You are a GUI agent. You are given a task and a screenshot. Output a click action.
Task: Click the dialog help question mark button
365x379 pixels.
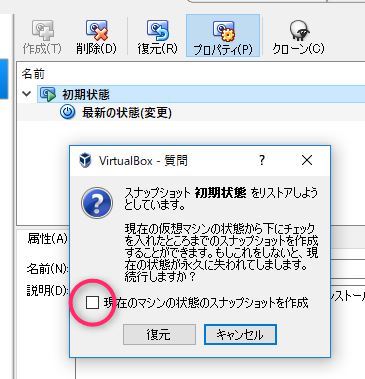click(262, 160)
